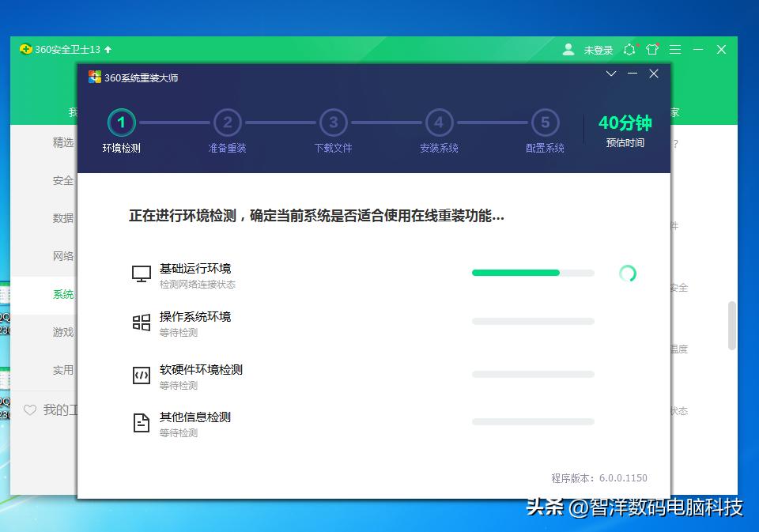The image size is (759, 532).
Task: Click the user avatar icon beside 未登录
Action: tap(568, 49)
